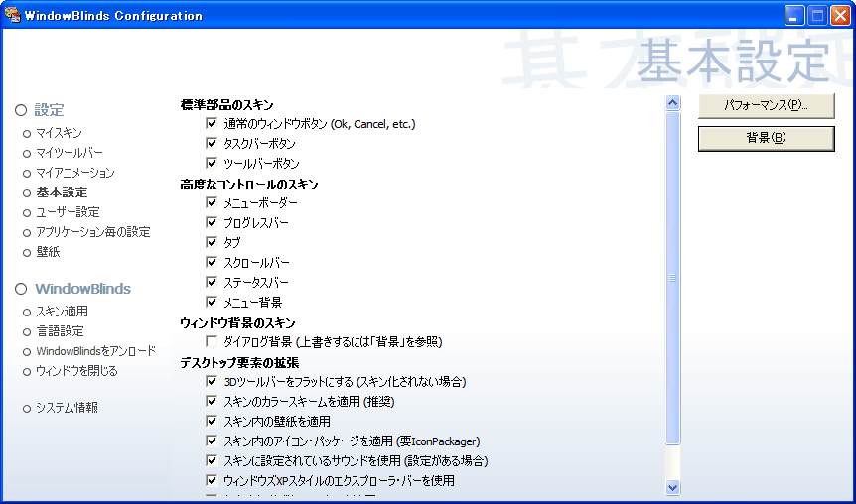Toggle スキンに設定されているサウンドを使用 checkbox
The width and height of the screenshot is (856, 504).
point(212,460)
